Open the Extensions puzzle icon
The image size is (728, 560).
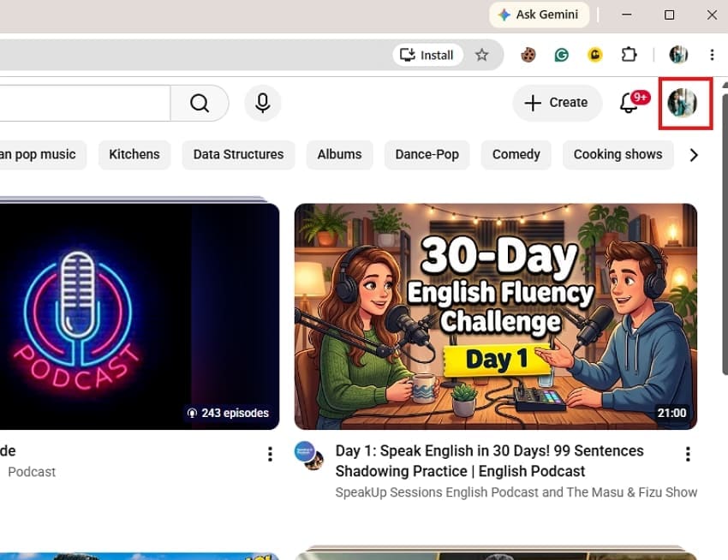[x=629, y=55]
